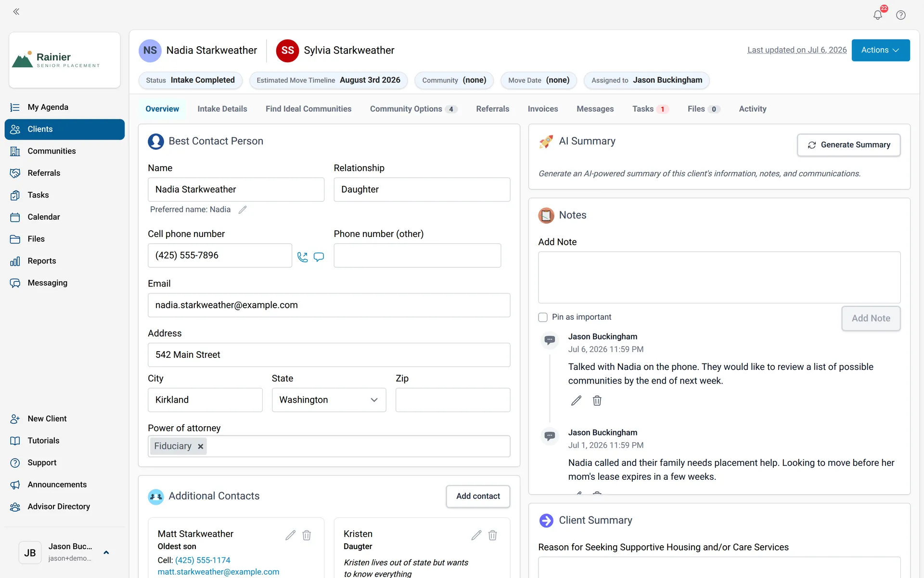Open help question mark icon
This screenshot has height=578, width=924.
pos(901,15)
